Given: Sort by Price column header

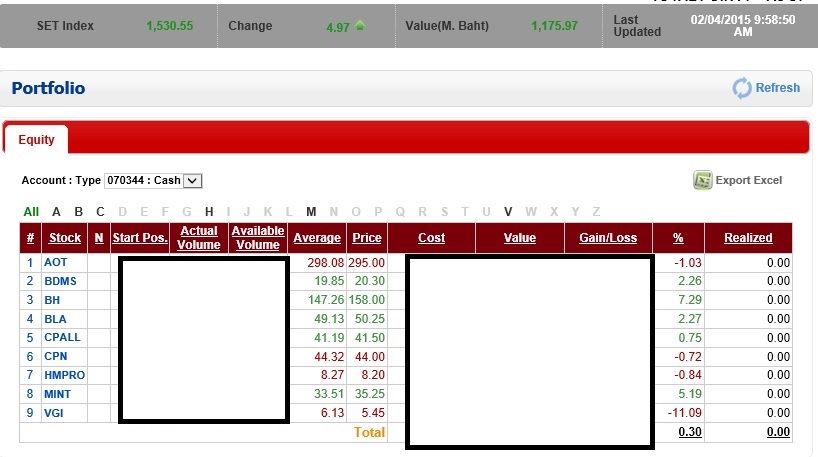Looking at the screenshot, I should (367, 238).
